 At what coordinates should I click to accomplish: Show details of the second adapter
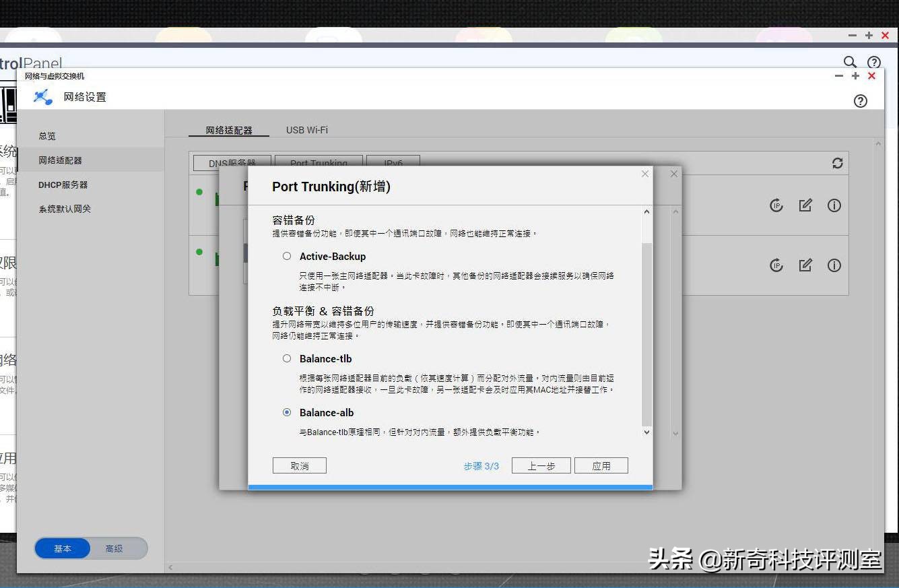834,265
